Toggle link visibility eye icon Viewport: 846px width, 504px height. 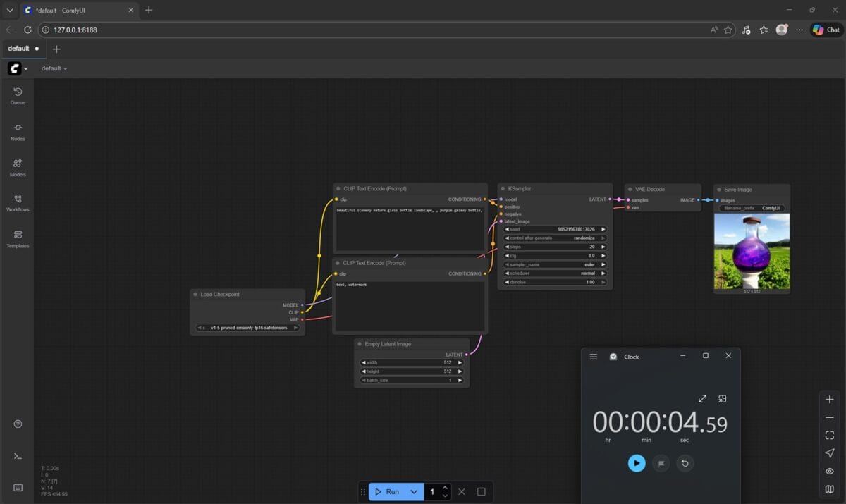tap(829, 471)
